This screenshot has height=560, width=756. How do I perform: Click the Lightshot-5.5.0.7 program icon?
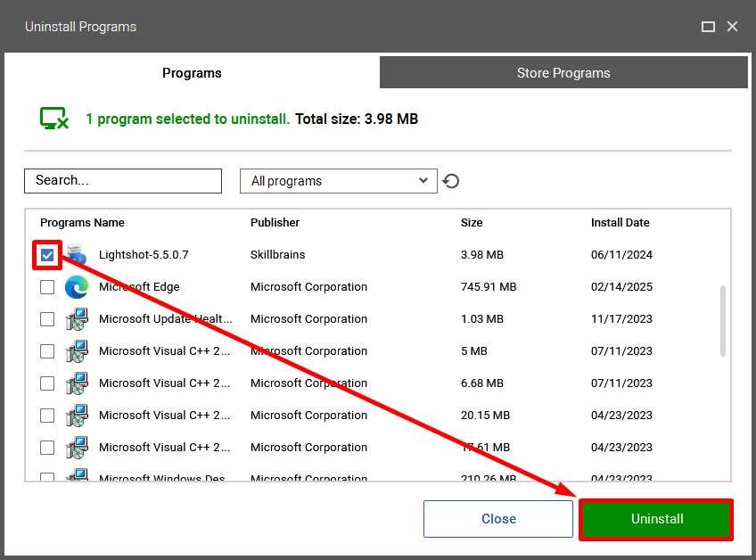coord(77,255)
